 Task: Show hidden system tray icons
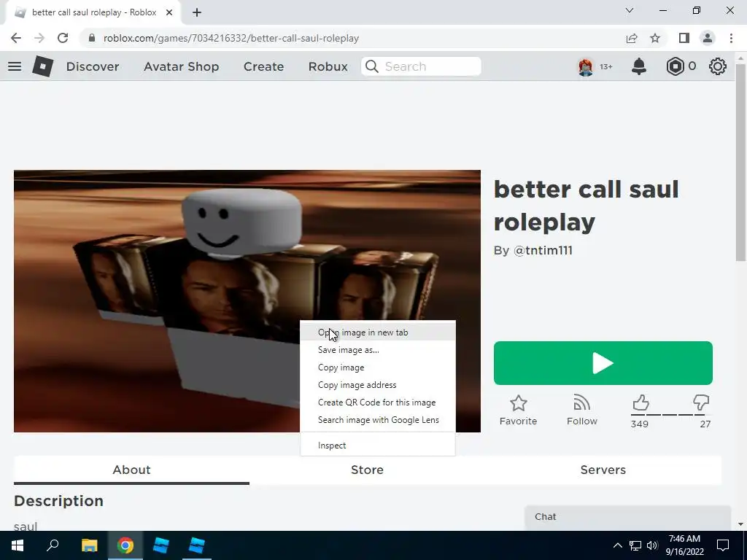point(617,545)
